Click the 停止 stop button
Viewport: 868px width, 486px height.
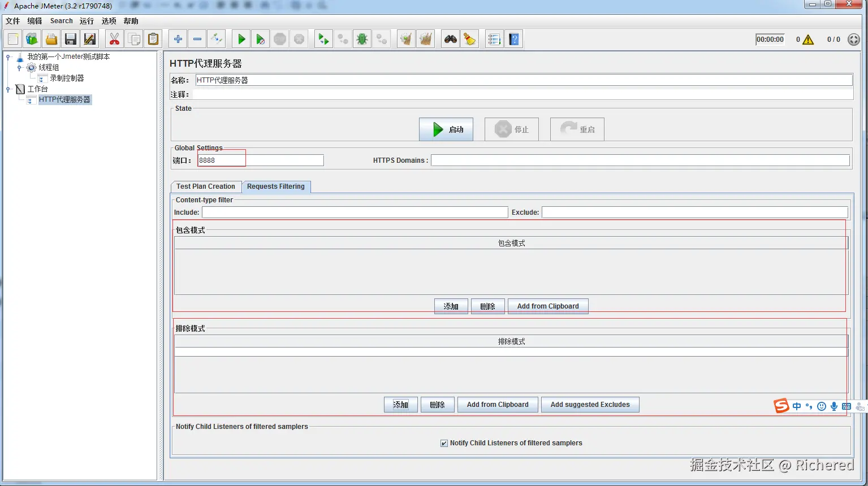[x=512, y=129]
